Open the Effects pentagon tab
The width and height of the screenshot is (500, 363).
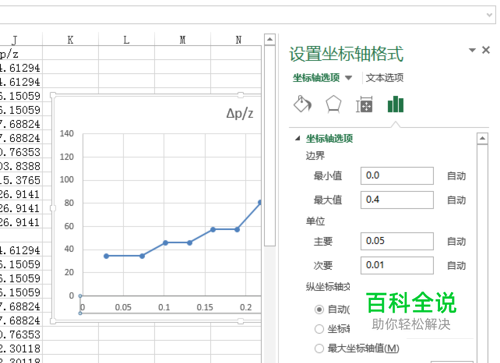(333, 104)
